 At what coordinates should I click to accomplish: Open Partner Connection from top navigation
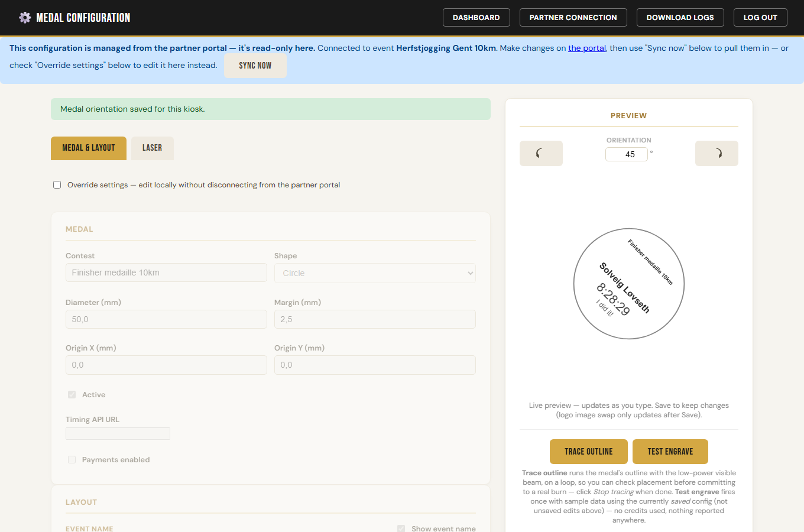(573, 18)
